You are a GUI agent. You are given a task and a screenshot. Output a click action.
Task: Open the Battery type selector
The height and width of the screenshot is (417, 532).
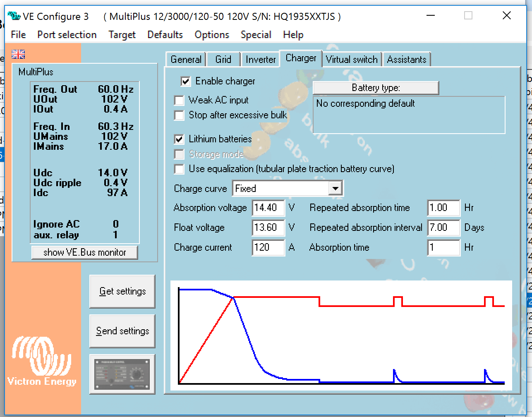(376, 88)
